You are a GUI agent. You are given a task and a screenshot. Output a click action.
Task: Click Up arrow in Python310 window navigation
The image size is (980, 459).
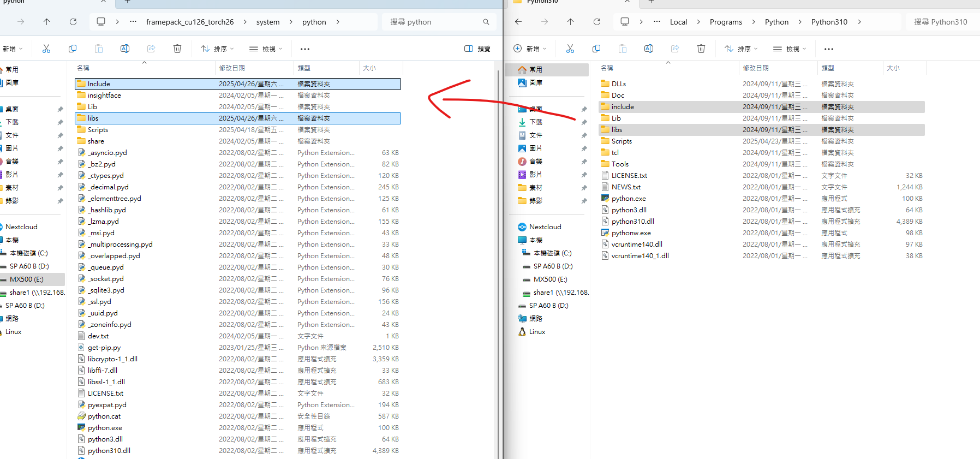tap(571, 22)
